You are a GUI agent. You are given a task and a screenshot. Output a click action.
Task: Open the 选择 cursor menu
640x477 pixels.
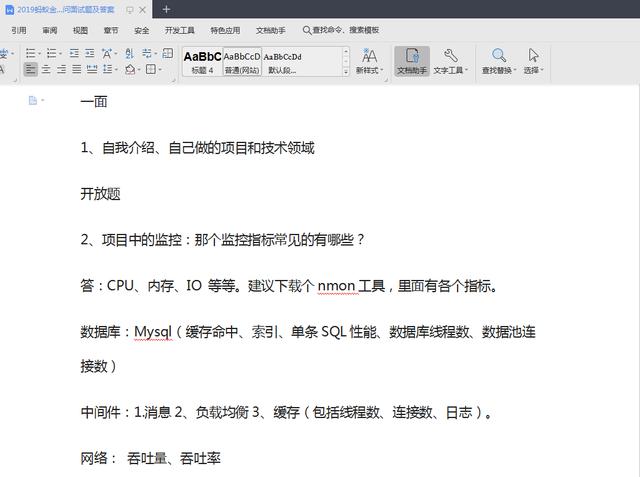pyautogui.click(x=533, y=61)
